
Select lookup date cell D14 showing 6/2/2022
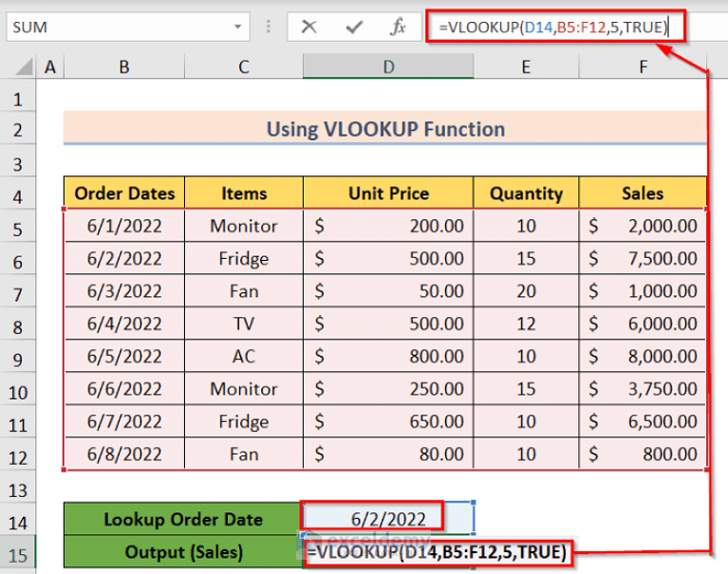(x=388, y=518)
